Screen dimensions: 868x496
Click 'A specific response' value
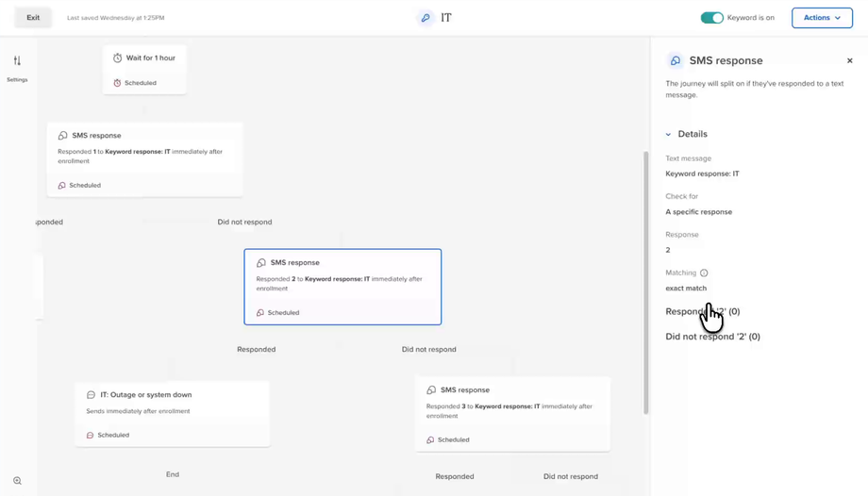[x=698, y=212]
